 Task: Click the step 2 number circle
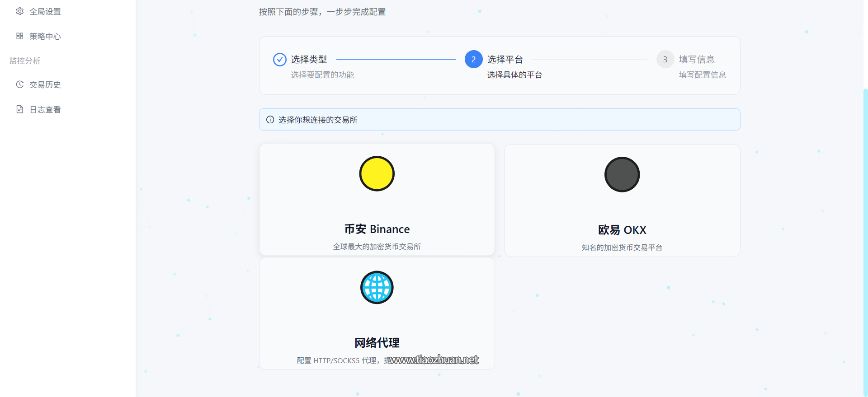(x=473, y=60)
